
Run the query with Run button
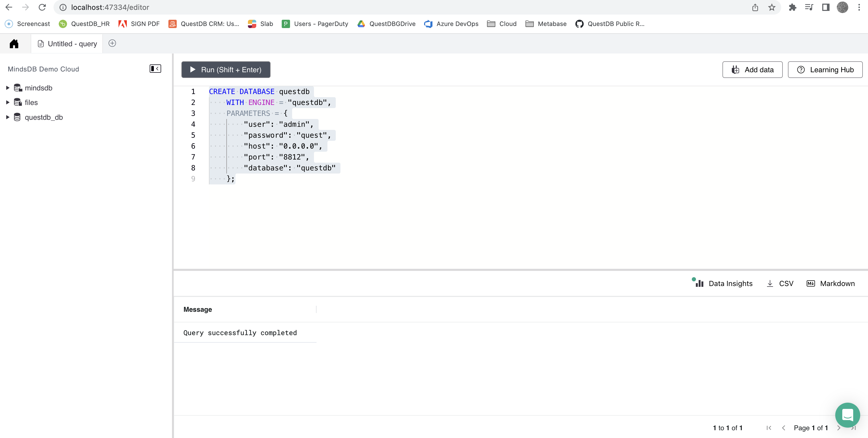pos(226,70)
